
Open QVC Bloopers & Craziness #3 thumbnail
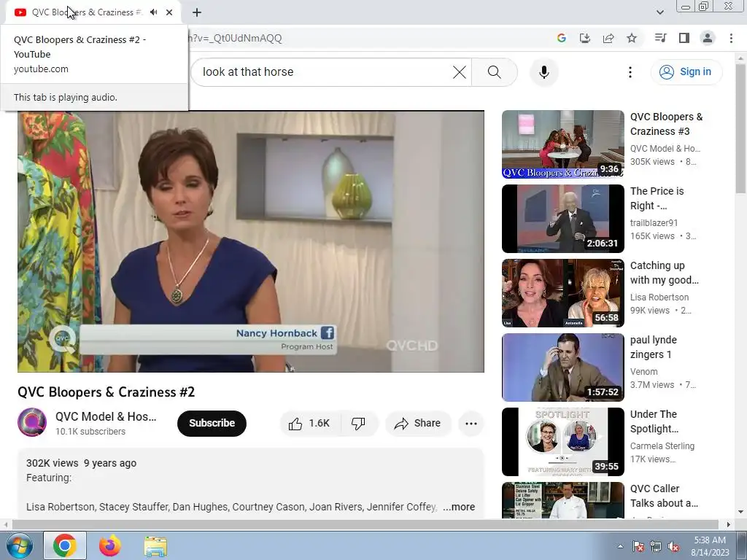[x=562, y=144]
